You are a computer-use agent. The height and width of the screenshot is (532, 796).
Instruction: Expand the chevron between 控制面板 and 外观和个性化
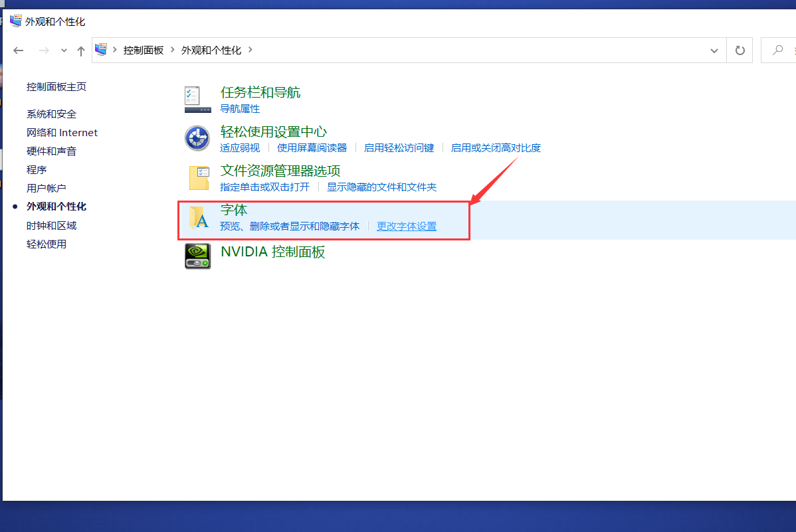point(173,50)
